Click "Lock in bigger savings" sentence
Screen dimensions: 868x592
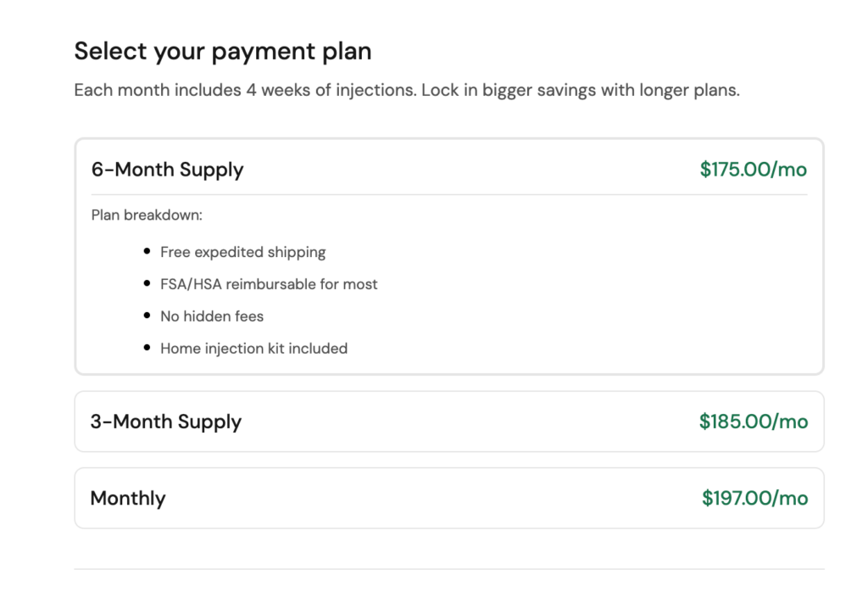click(x=581, y=90)
